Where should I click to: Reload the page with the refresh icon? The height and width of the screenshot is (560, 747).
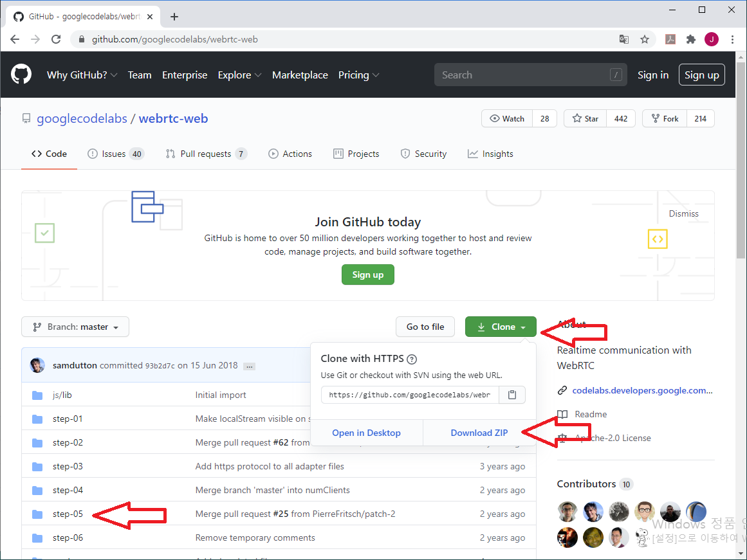56,39
